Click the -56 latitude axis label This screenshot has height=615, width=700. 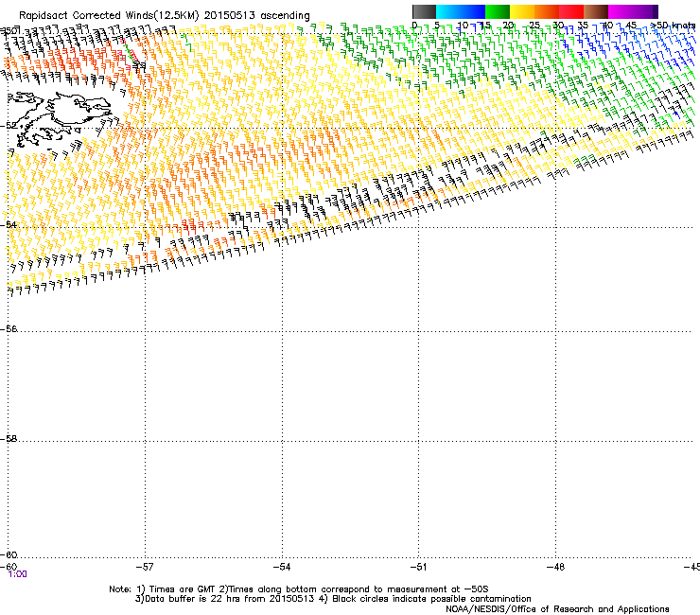(x=9, y=328)
